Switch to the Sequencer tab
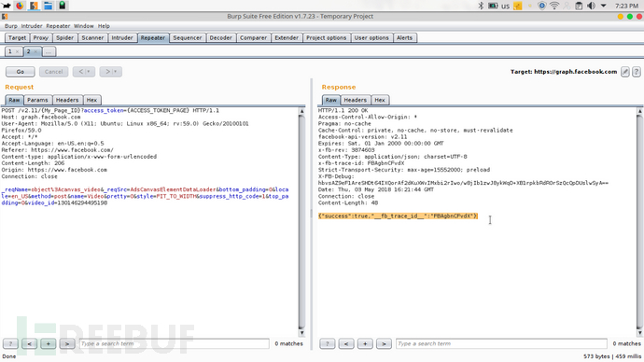 point(188,37)
